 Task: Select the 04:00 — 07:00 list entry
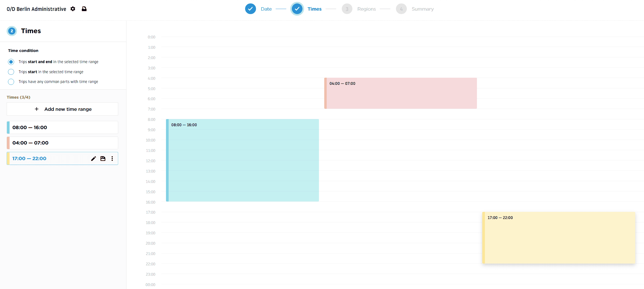pyautogui.click(x=62, y=143)
